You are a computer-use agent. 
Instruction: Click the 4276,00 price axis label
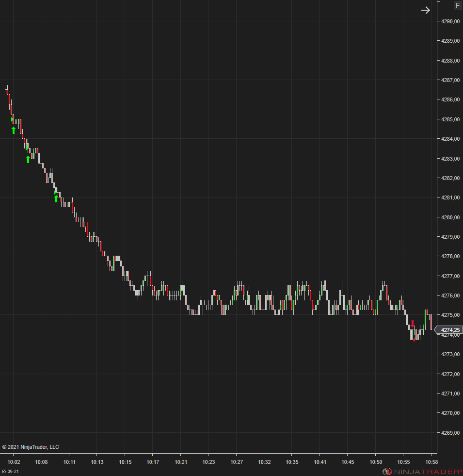pyautogui.click(x=450, y=295)
